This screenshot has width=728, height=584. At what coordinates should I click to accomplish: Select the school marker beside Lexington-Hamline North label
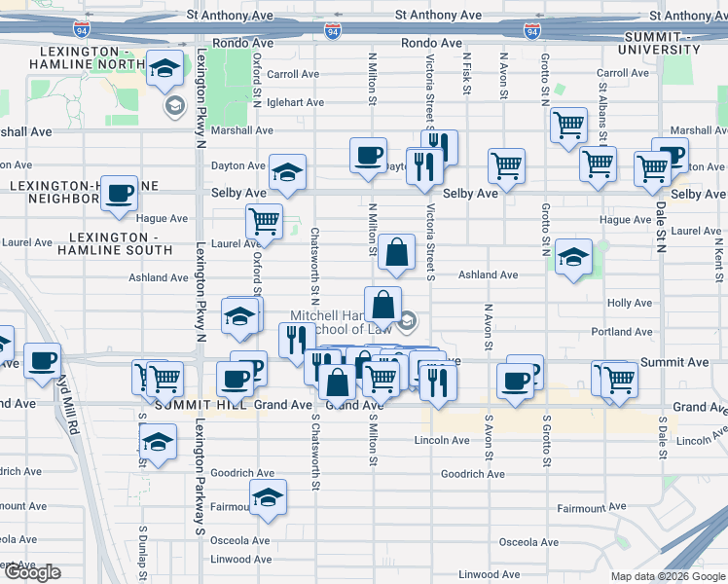coord(164,70)
